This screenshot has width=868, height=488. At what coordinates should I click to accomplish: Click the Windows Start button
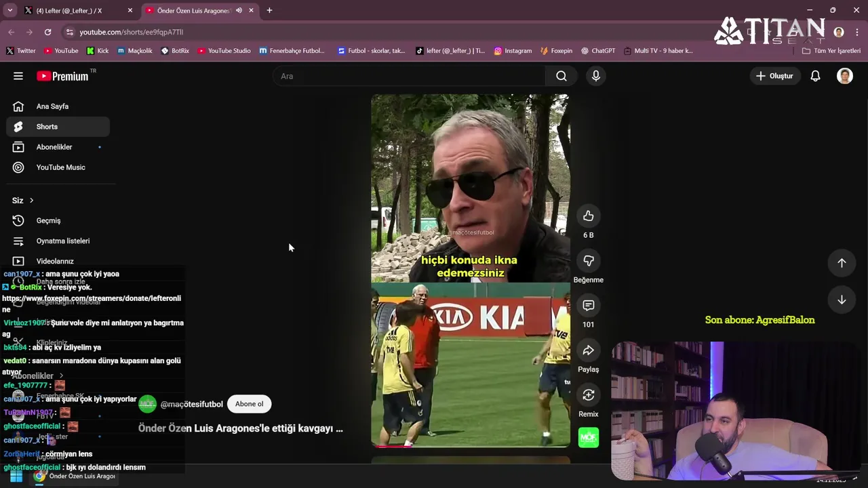point(16,476)
